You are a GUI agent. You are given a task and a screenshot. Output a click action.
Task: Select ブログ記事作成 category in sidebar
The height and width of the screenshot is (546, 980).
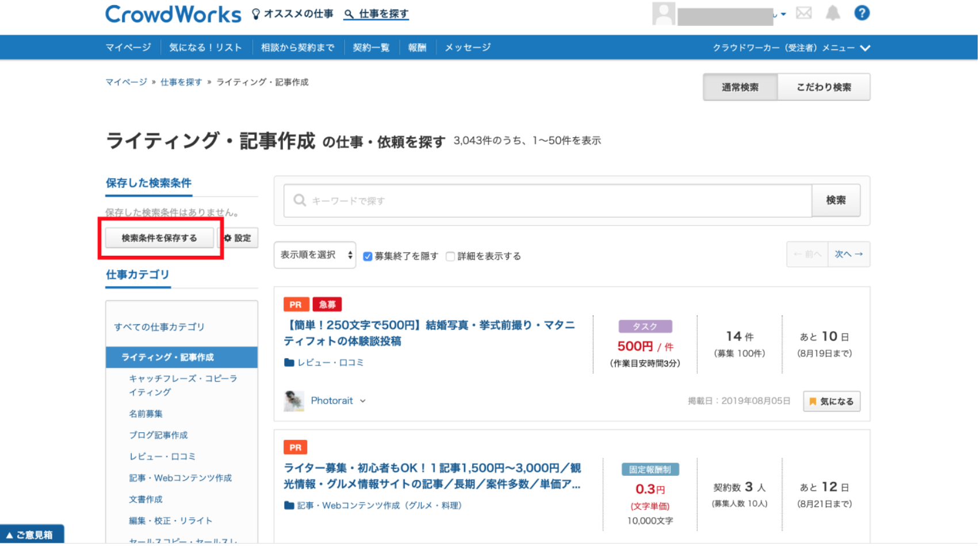pos(158,435)
